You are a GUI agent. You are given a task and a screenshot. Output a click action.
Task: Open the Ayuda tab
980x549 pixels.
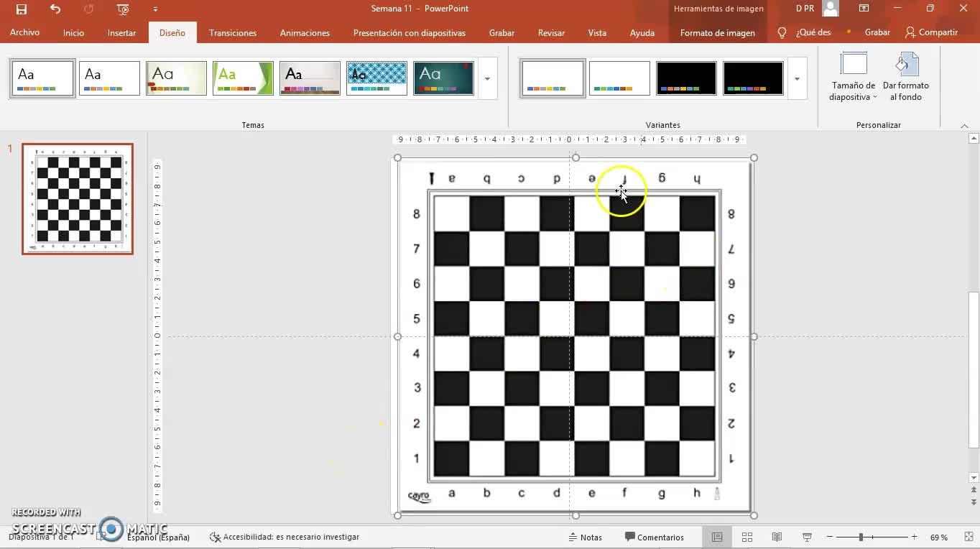point(642,32)
